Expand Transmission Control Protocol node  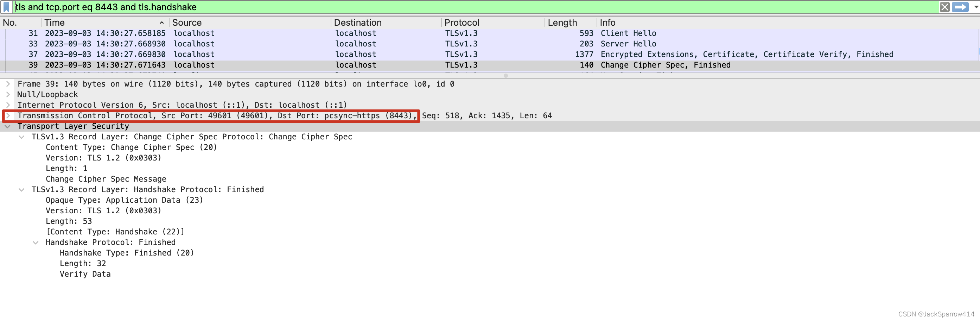[8, 116]
